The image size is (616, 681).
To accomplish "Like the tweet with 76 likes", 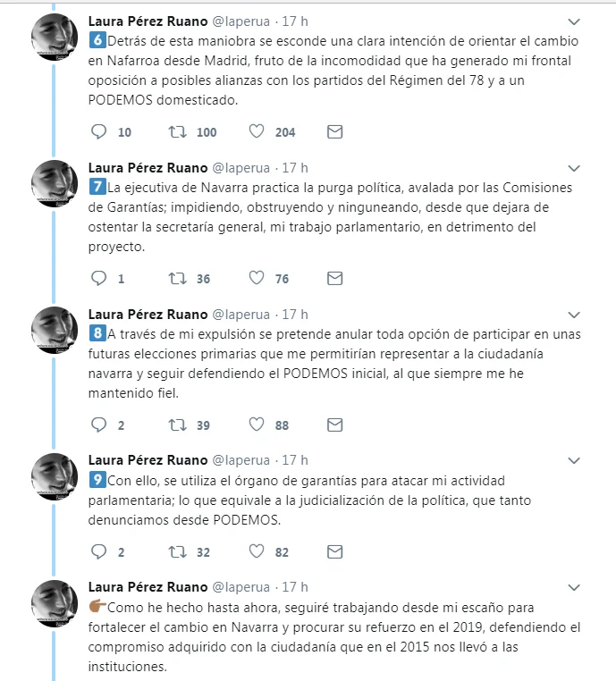I will (x=257, y=279).
